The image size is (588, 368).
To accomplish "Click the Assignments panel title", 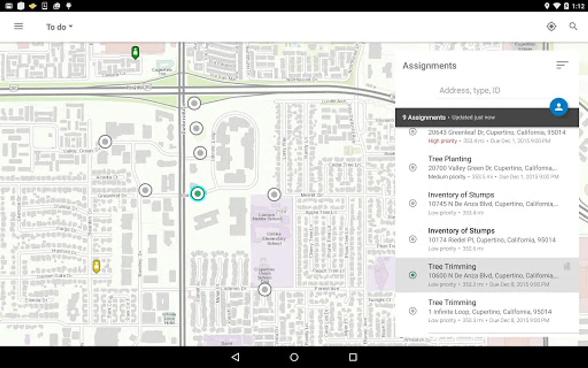I will [x=430, y=66].
